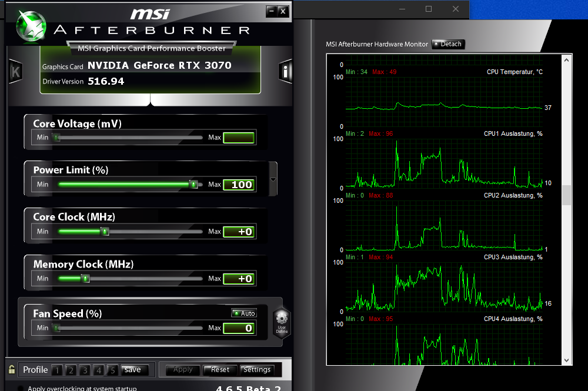Click the hardware monitor scrollbar thumb
The image size is (588, 391).
pyautogui.click(x=566, y=195)
